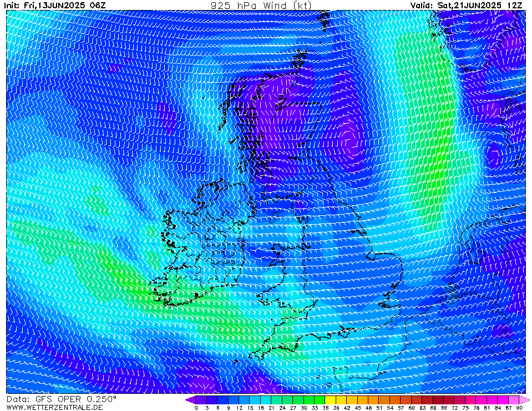Click the '90' label under the color bar
This screenshot has height=411, width=532.
[x=519, y=408]
